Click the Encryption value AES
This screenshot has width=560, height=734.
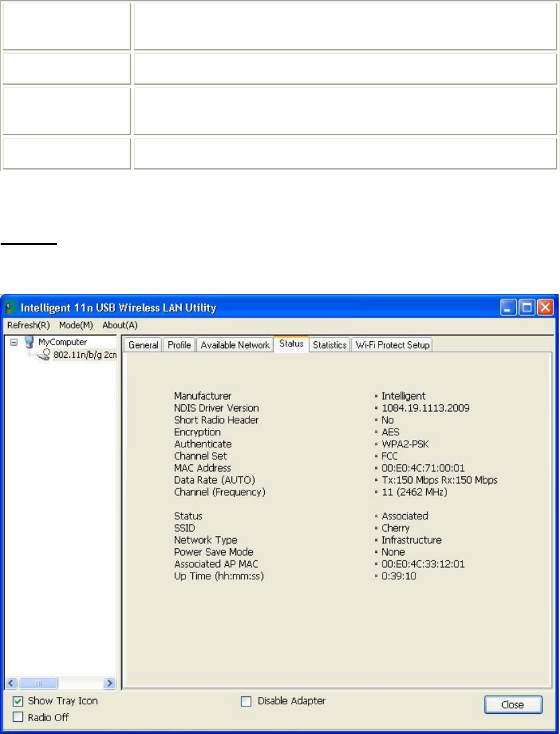[x=390, y=432]
